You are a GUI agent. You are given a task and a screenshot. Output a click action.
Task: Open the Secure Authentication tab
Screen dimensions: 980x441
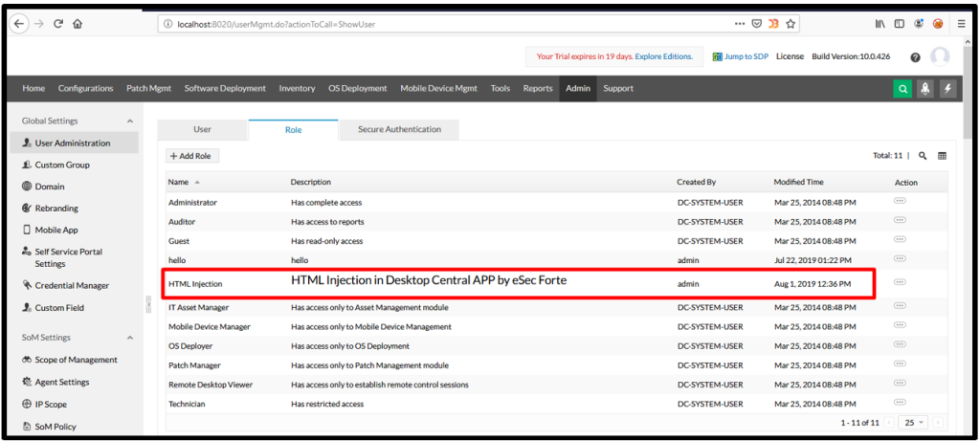click(399, 129)
